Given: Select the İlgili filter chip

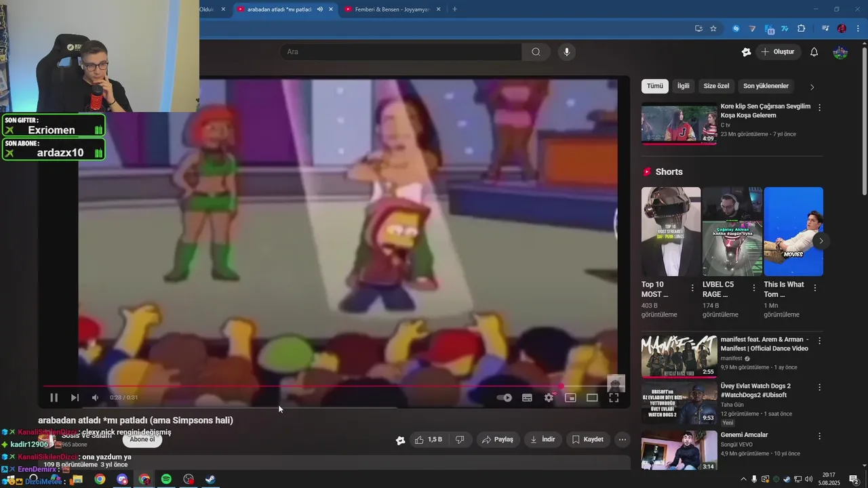Looking at the screenshot, I should point(683,86).
